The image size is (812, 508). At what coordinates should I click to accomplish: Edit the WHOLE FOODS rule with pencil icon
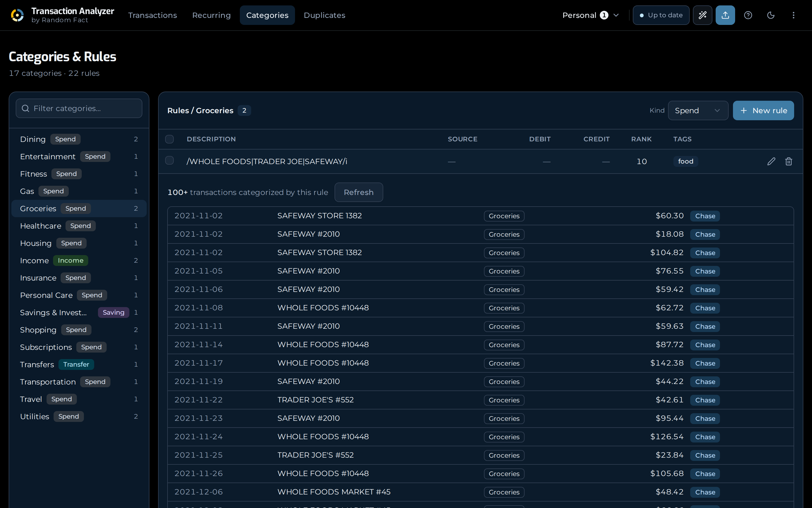point(771,161)
